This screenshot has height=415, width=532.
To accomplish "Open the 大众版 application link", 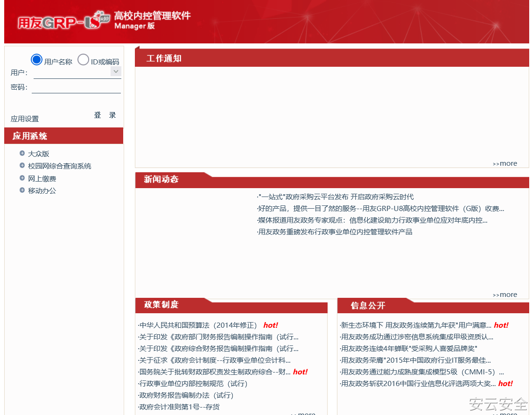I will click(39, 154).
